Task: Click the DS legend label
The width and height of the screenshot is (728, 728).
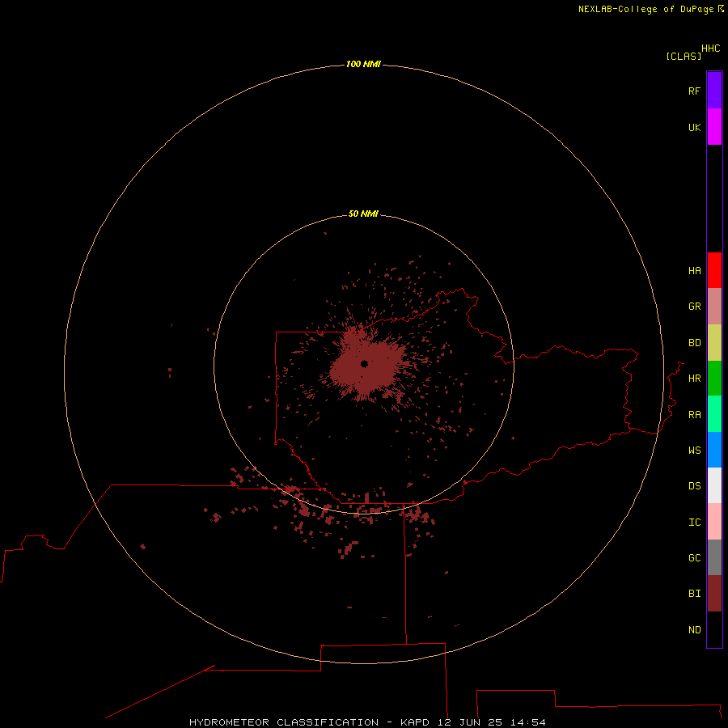Action: click(695, 486)
